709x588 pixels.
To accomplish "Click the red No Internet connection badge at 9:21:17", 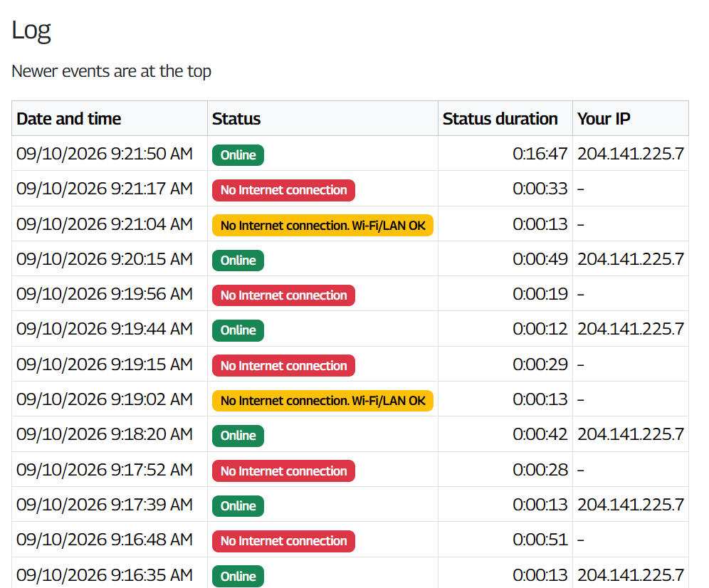I will [x=283, y=190].
